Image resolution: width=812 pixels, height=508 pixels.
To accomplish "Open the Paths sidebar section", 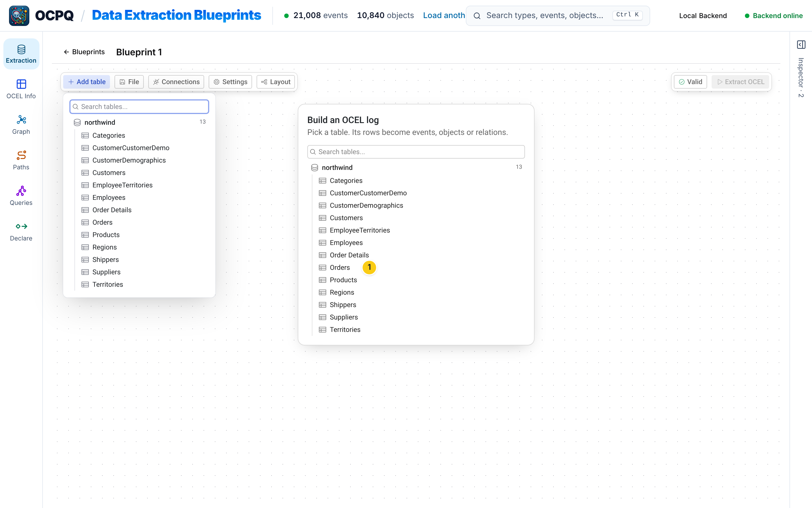I will [x=21, y=161].
